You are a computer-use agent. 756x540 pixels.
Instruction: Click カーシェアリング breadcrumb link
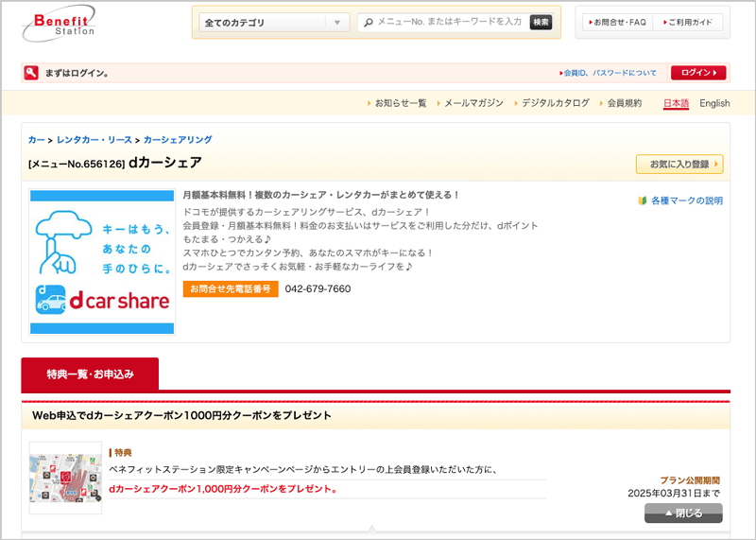(x=178, y=140)
